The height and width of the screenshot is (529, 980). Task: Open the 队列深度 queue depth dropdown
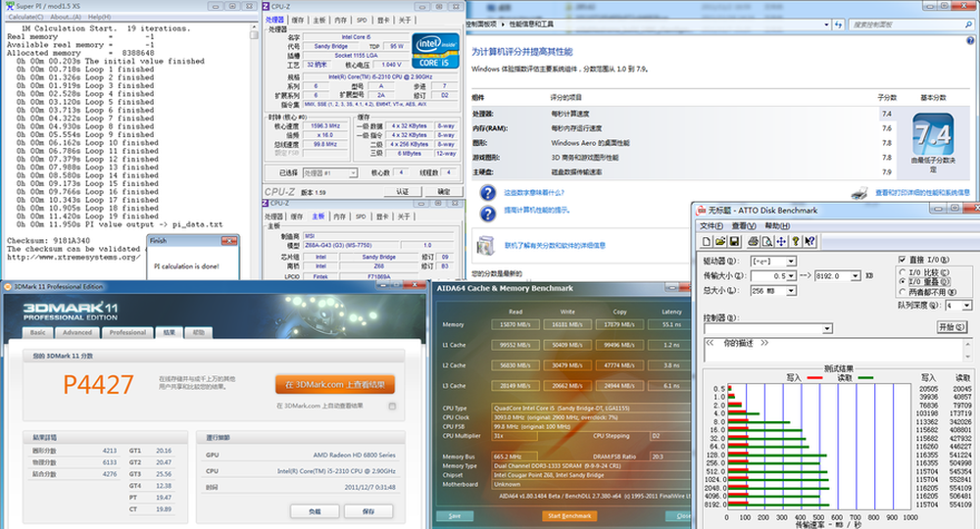(966, 306)
